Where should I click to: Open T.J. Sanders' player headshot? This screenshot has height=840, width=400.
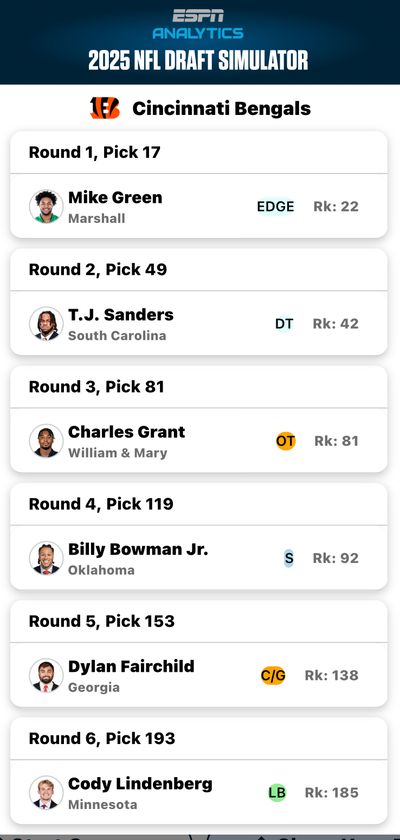pos(46,324)
